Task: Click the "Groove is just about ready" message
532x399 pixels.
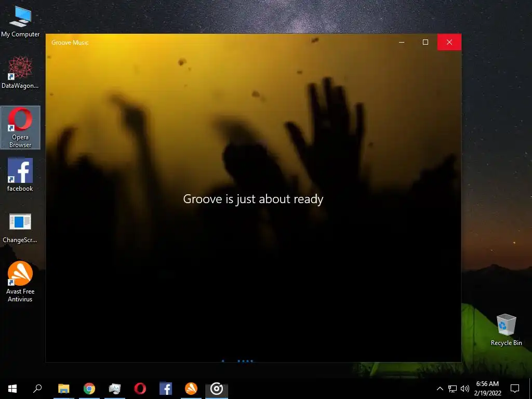Action: tap(253, 199)
